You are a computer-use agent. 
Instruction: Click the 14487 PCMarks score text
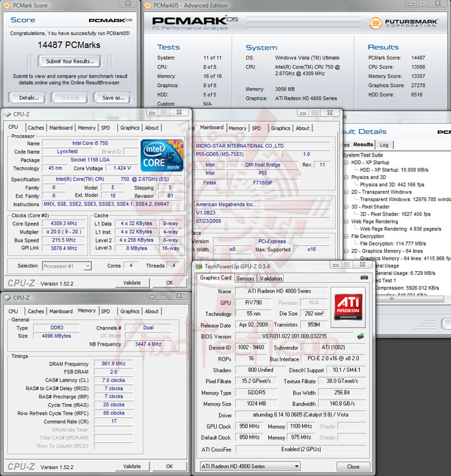(69, 45)
